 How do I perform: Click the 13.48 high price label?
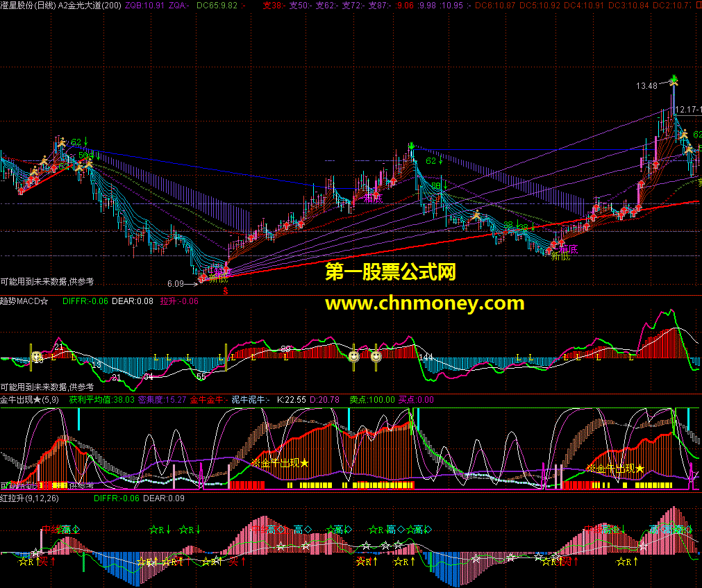click(x=646, y=85)
